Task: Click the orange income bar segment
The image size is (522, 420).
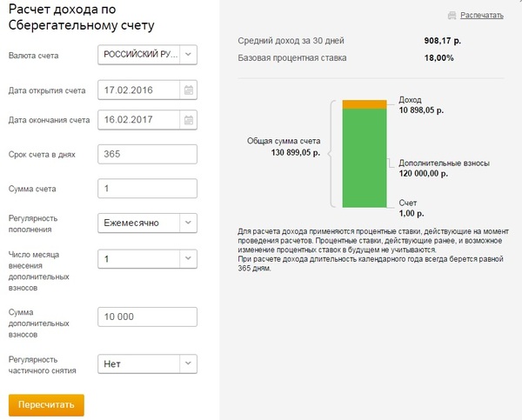Action: [364, 104]
